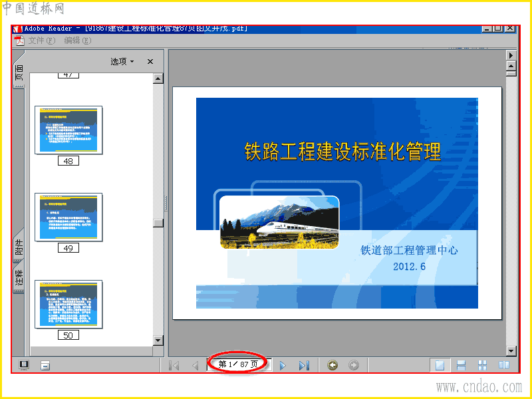The width and height of the screenshot is (532, 399).
Task: Select the 注释 comments side tab
Action: [19, 277]
